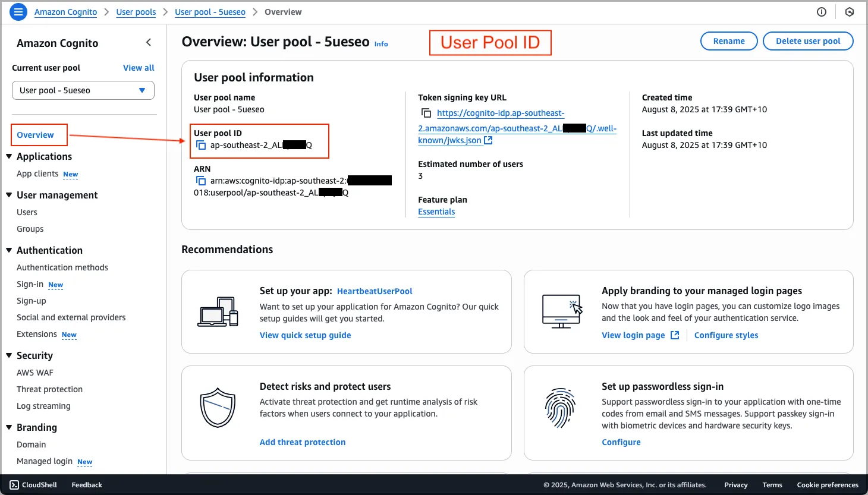Collapse the Amazon Cognito side panel
Image resolution: width=868 pixels, height=495 pixels.
click(149, 43)
